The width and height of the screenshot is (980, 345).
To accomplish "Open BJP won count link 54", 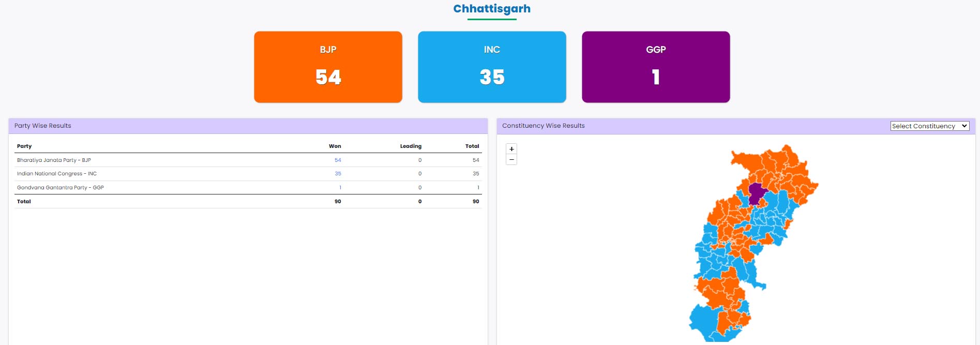I will (x=338, y=160).
